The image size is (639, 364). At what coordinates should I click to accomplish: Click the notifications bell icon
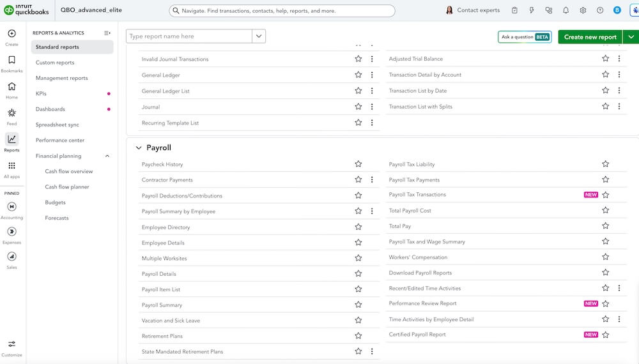[x=566, y=11]
